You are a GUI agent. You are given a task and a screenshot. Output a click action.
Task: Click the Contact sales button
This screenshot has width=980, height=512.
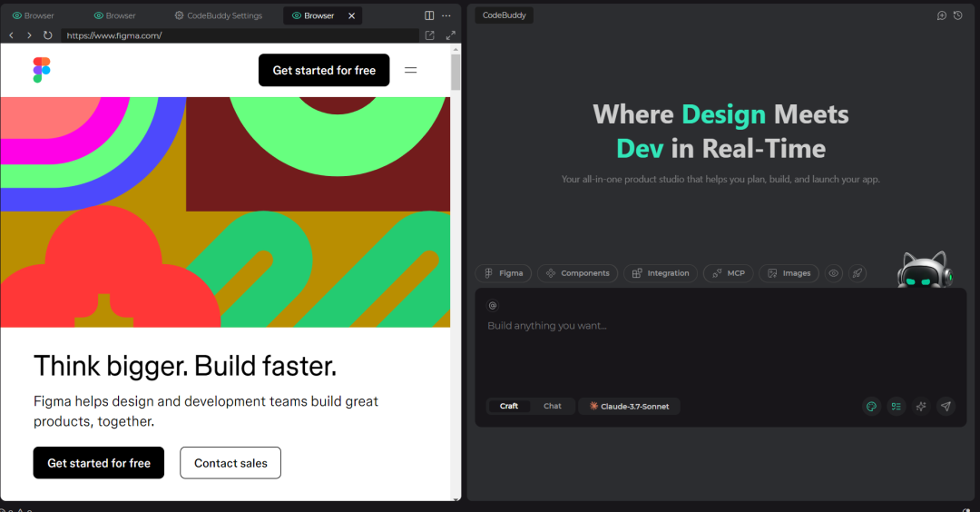[230, 463]
